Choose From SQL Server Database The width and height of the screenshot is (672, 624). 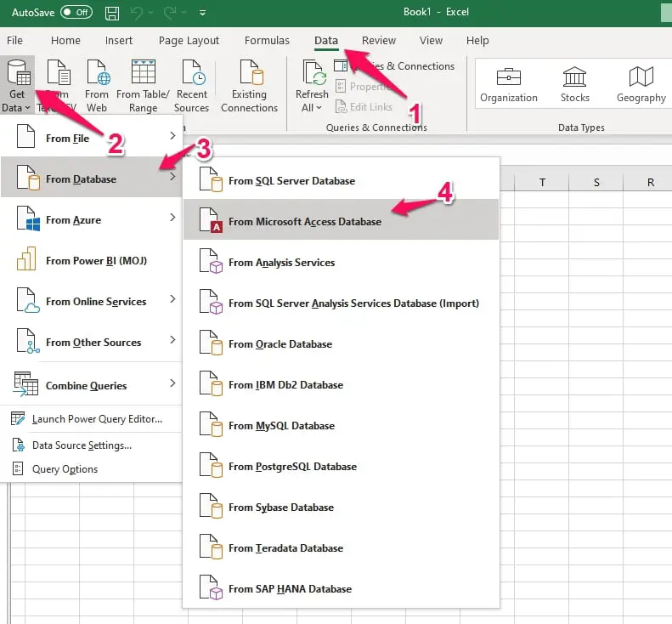(342, 180)
